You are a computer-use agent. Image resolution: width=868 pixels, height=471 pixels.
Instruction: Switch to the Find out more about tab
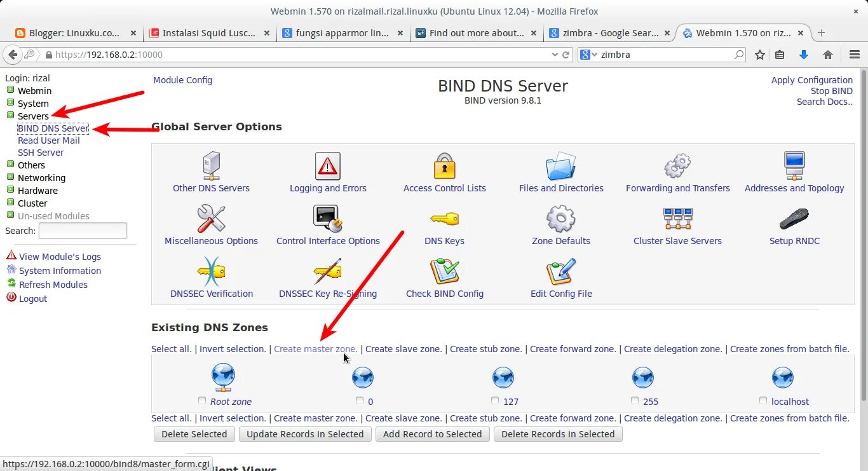click(477, 33)
